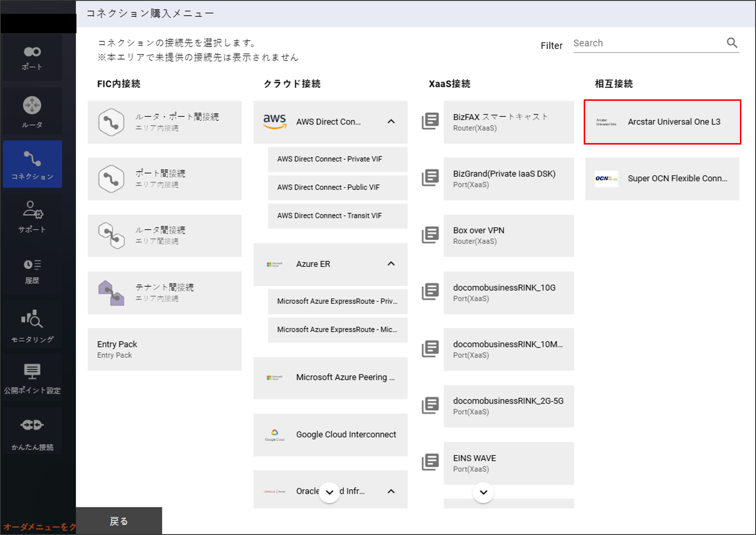Open the 履歴 history sidebar item
The height and width of the screenshot is (535, 756).
[32, 271]
